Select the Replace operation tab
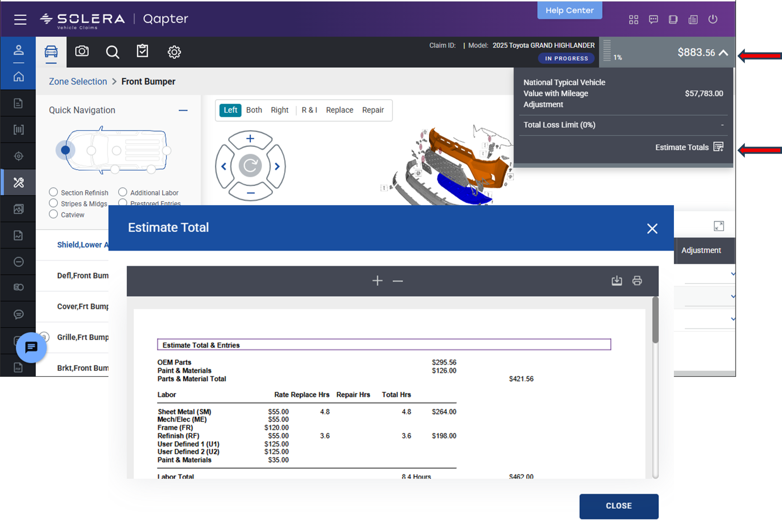This screenshot has height=532, width=782. click(x=339, y=110)
